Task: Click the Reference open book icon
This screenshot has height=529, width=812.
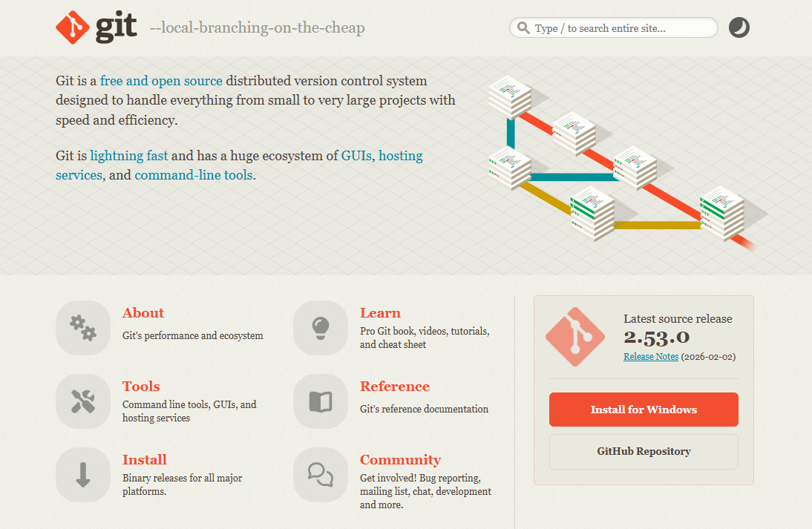Action: click(x=321, y=401)
